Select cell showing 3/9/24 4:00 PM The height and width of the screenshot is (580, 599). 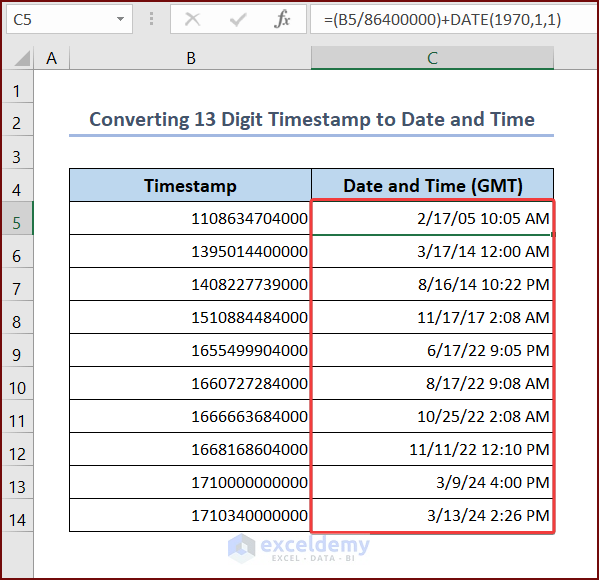click(x=432, y=482)
